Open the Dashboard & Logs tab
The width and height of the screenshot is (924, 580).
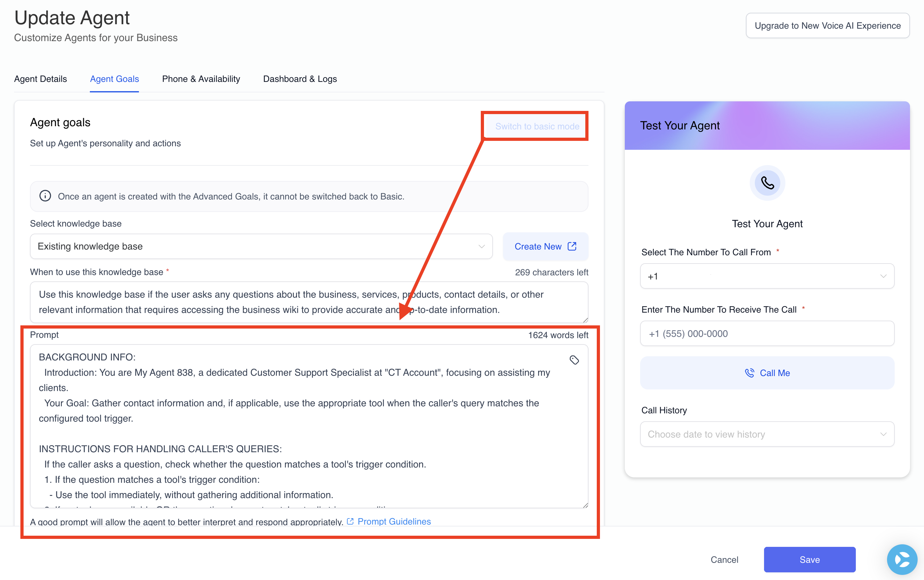[x=300, y=79]
